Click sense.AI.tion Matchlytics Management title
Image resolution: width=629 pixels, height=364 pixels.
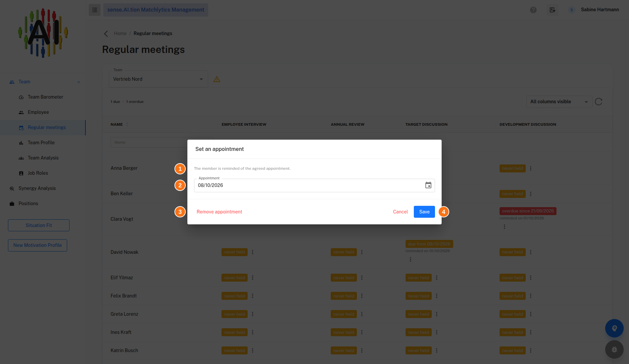pyautogui.click(x=156, y=10)
